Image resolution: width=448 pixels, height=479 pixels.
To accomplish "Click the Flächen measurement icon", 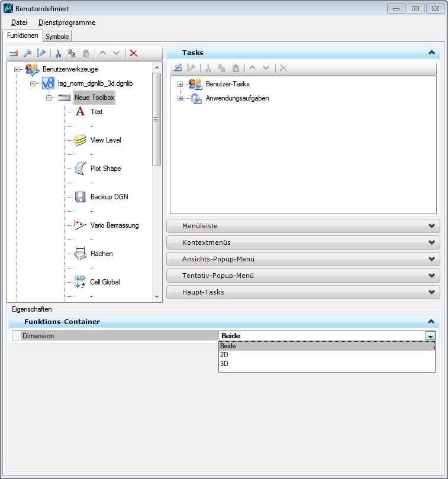I will click(x=80, y=254).
